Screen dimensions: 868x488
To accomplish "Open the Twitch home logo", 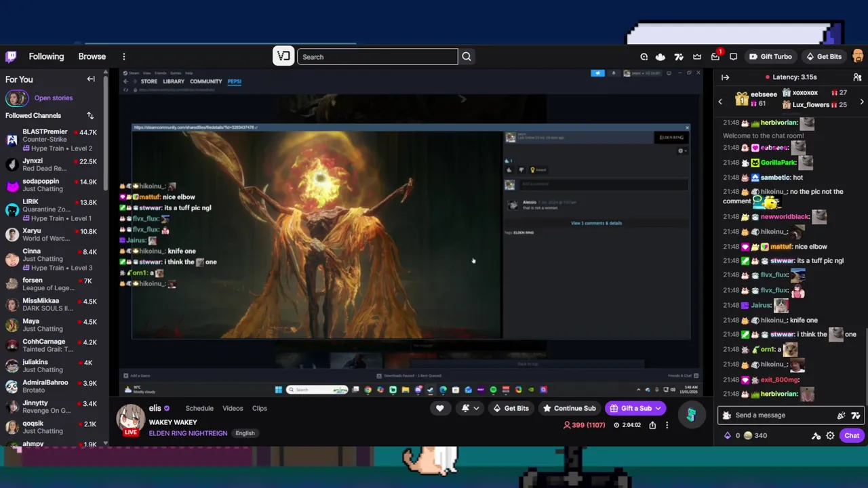I will (x=11, y=57).
